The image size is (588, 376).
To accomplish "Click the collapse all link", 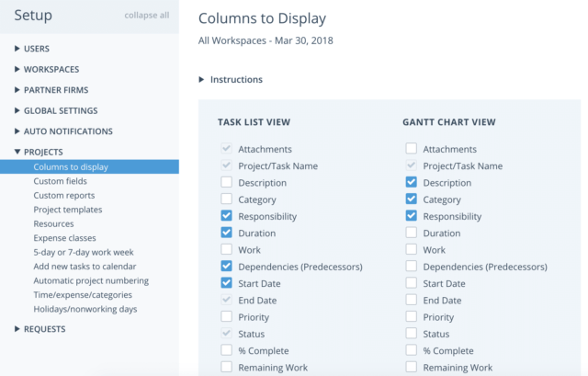I will 147,16.
